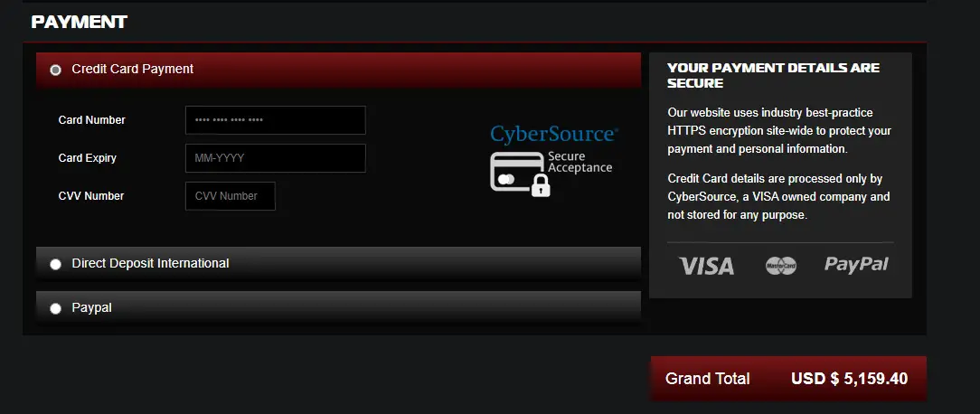
Task: Click the MasterCard logo
Action: [780, 266]
